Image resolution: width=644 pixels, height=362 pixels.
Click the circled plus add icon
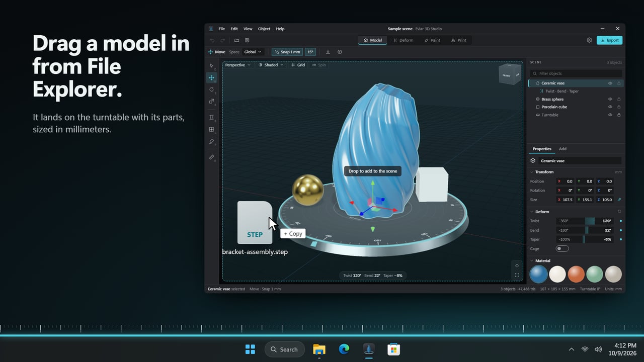click(x=340, y=52)
